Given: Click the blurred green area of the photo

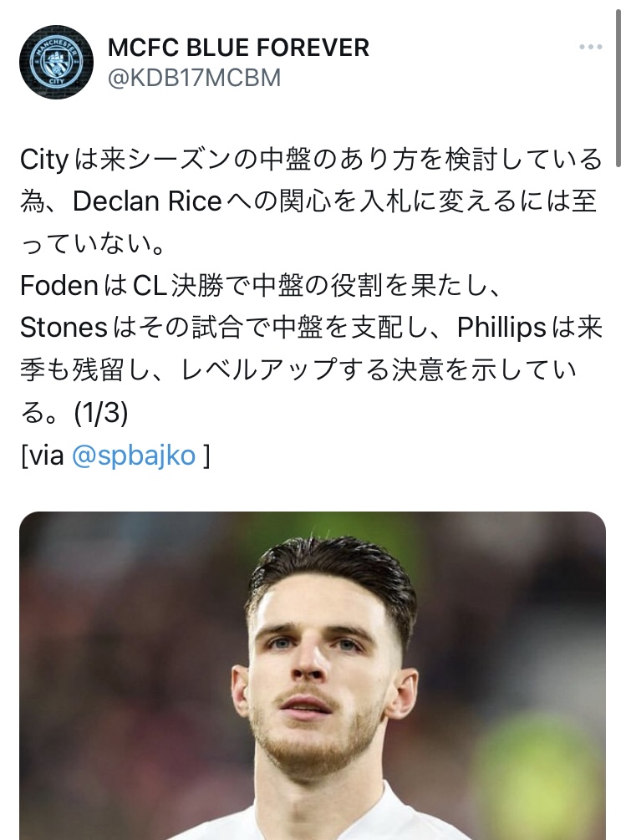Looking at the screenshot, I should 543,752.
